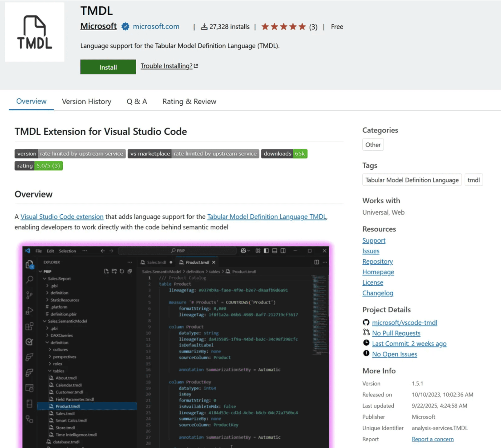The image size is (501, 448).
Task: Select the Other category chip
Action: [373, 145]
